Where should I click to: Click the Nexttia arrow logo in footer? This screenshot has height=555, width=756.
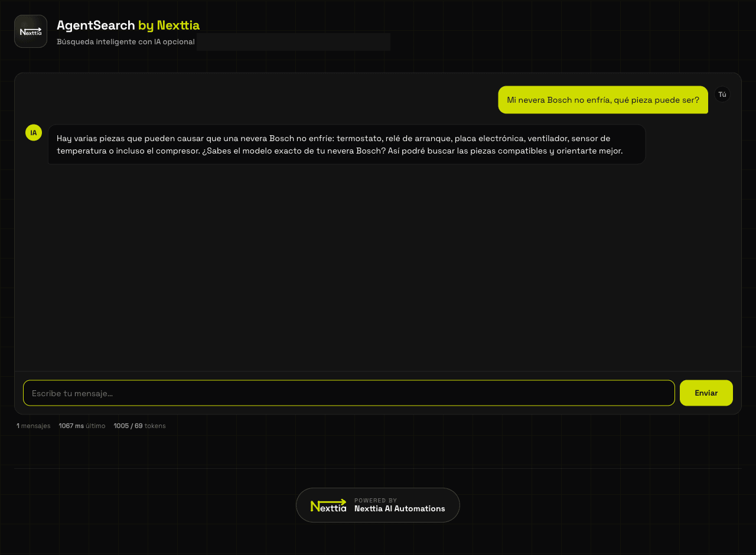[x=328, y=505]
